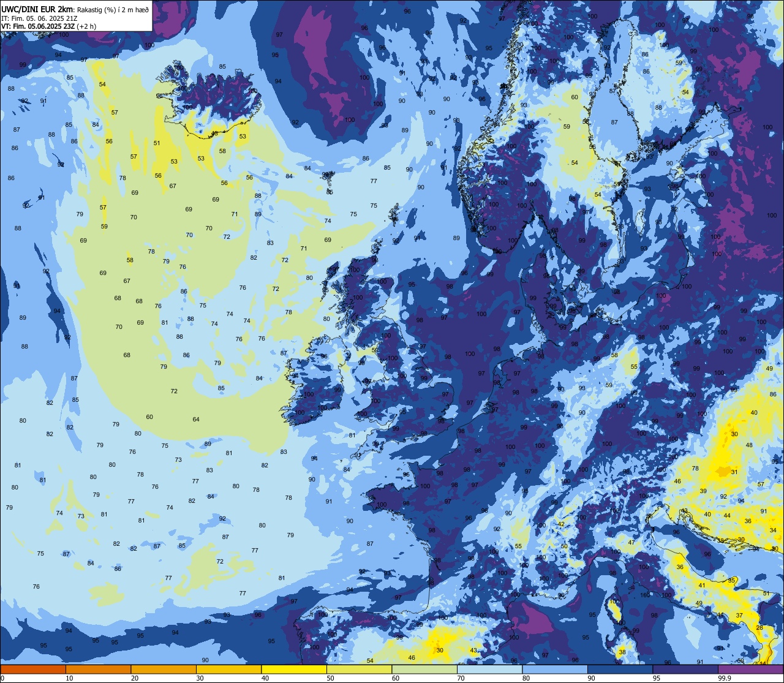Screen dimensions: 784x683
Task: Click the humidity value 35 on the map
Action: coord(731,580)
